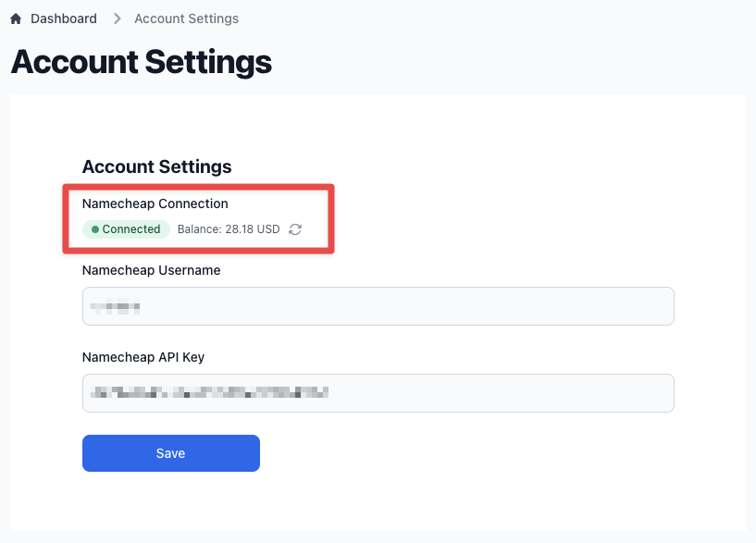Viewport: 756px width, 543px height.
Task: Open the Dashboard breadcrumb link
Action: (x=63, y=19)
